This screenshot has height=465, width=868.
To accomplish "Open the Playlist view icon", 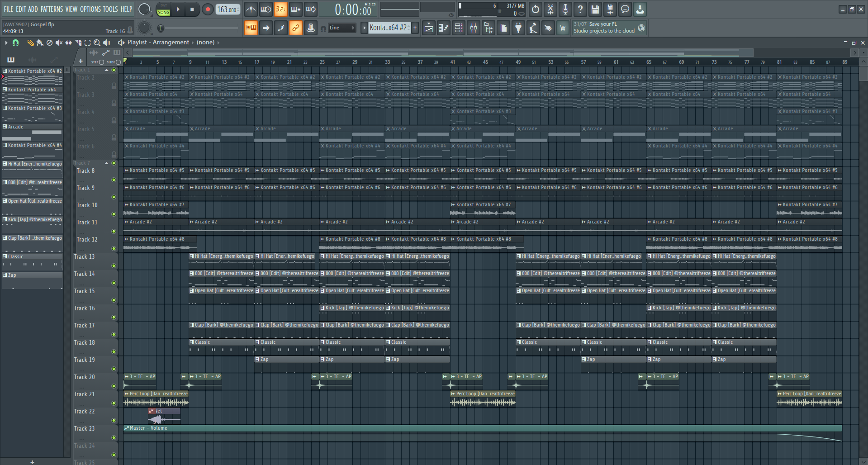I will point(429,28).
